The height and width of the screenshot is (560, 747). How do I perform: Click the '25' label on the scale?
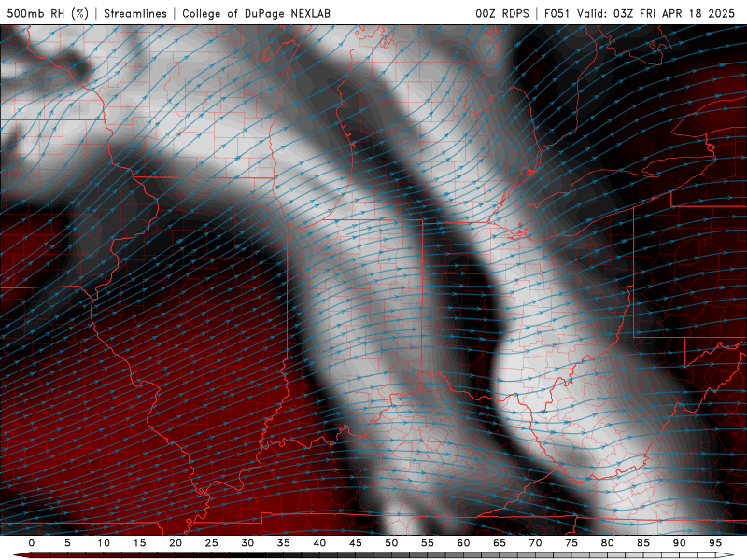pyautogui.click(x=212, y=543)
